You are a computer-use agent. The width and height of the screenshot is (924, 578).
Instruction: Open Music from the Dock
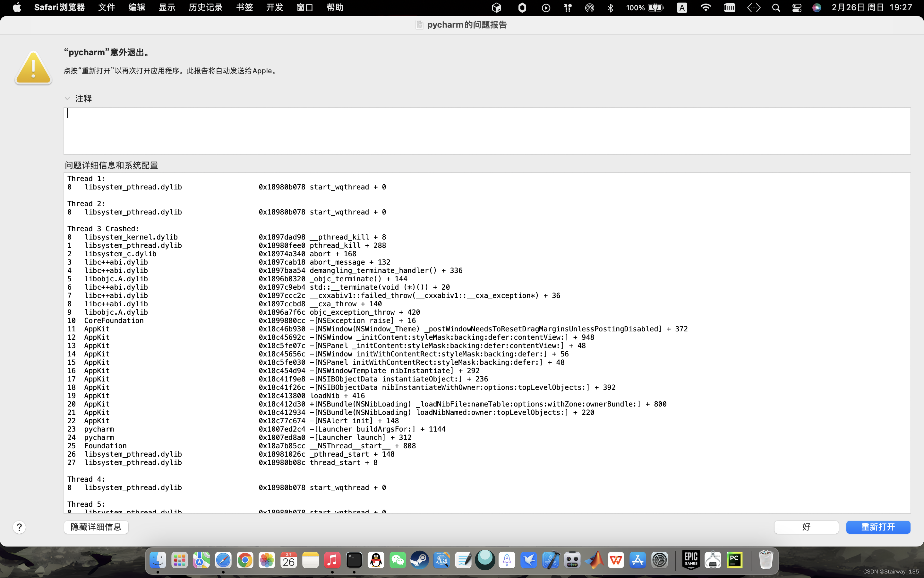pyautogui.click(x=332, y=560)
